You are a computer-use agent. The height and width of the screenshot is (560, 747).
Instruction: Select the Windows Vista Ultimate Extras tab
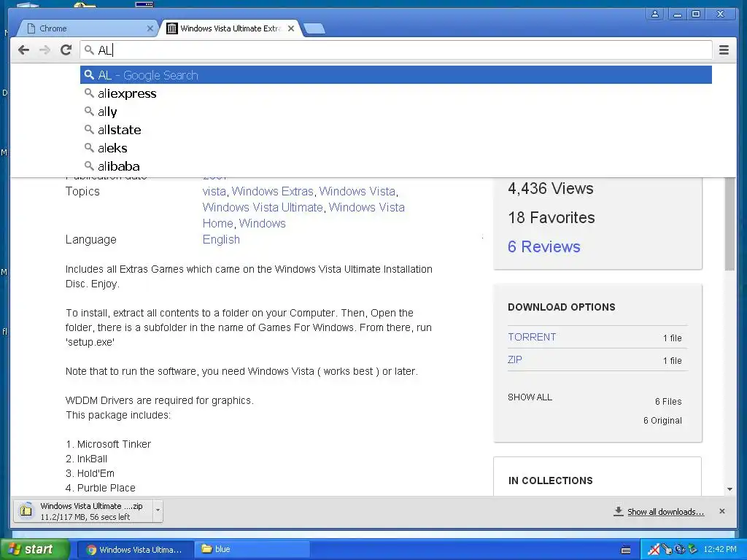(x=231, y=28)
